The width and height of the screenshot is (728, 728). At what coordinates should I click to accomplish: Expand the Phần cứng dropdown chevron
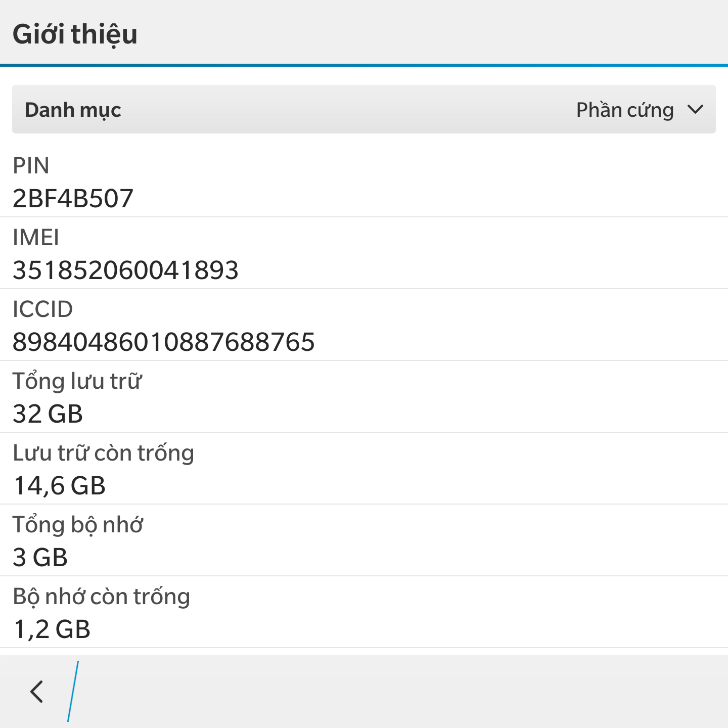point(696,110)
